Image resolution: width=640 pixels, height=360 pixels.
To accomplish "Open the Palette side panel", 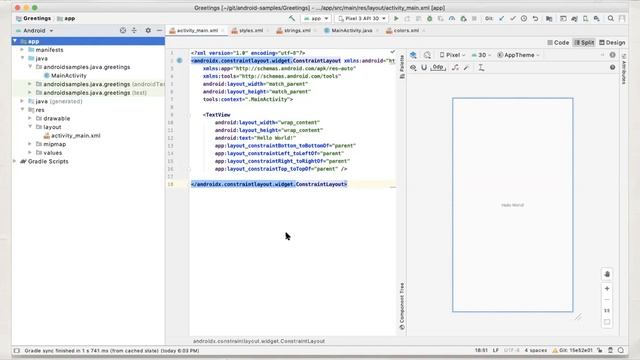I will 402,67.
